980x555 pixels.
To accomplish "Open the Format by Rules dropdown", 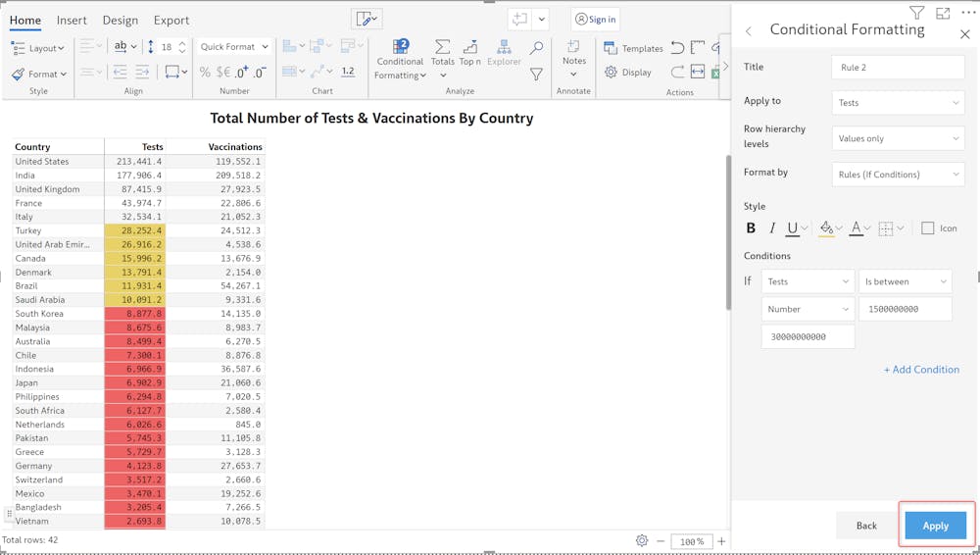I will (898, 175).
